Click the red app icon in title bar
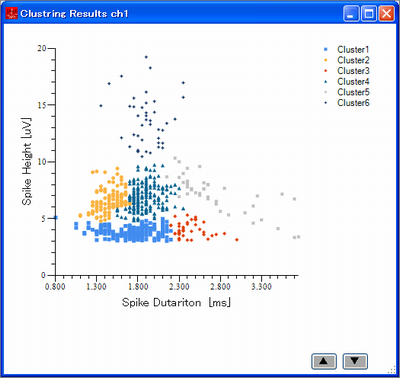The image size is (400, 378). click(x=12, y=13)
